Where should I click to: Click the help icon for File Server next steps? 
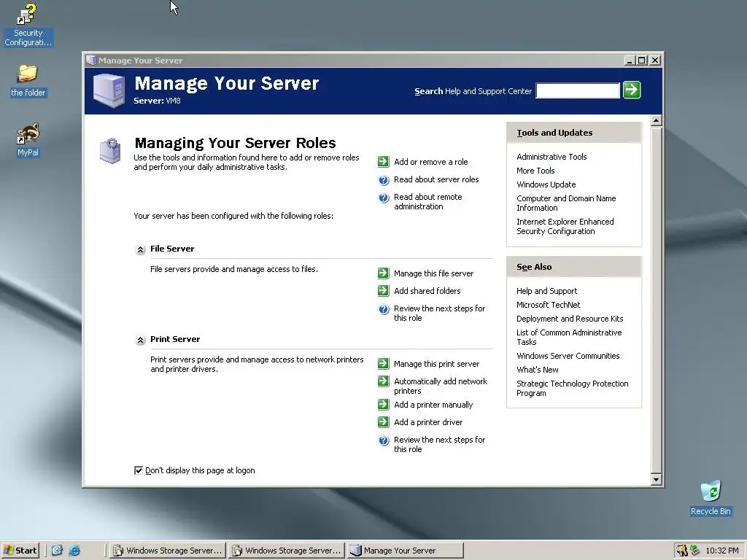pos(384,309)
